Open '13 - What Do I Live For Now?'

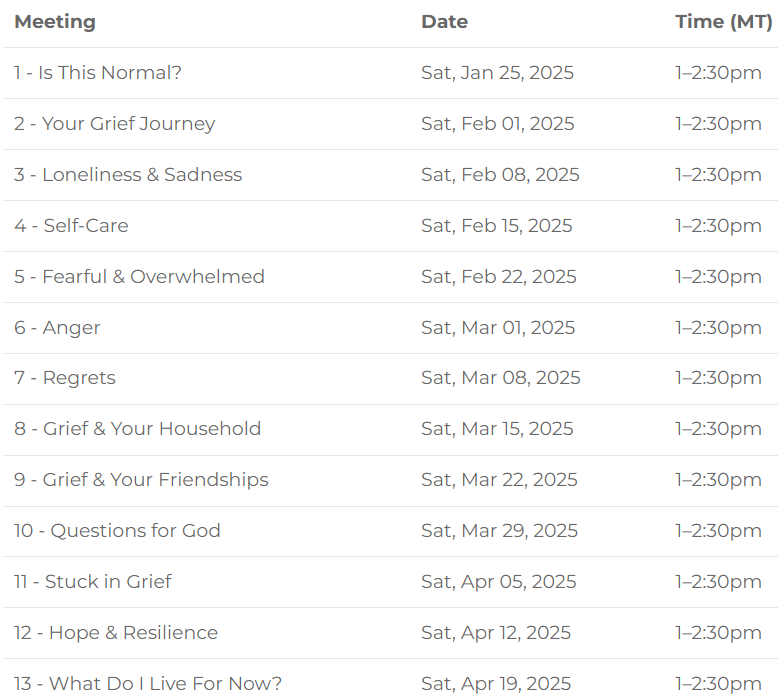click(148, 684)
